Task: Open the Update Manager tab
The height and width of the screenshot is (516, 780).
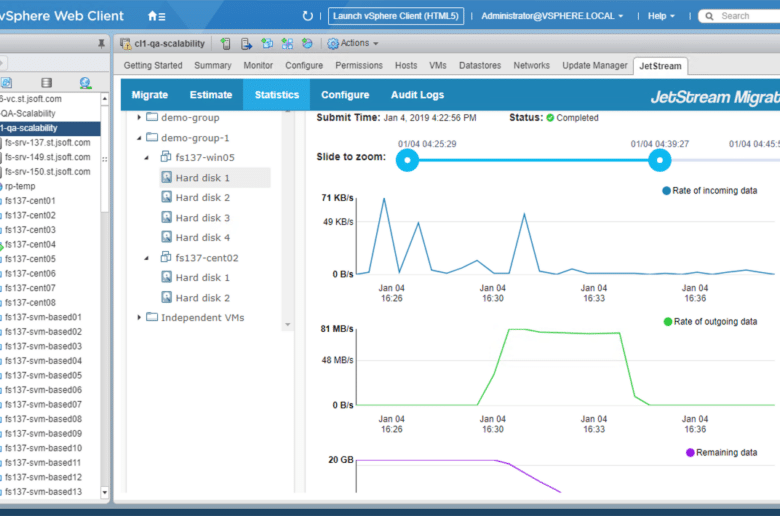Action: 595,65
